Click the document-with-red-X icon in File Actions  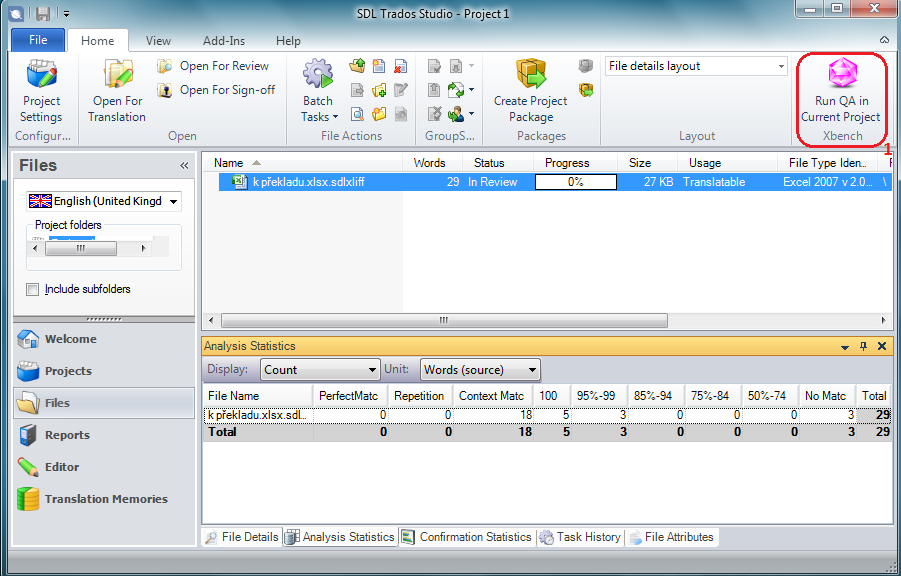tap(401, 66)
